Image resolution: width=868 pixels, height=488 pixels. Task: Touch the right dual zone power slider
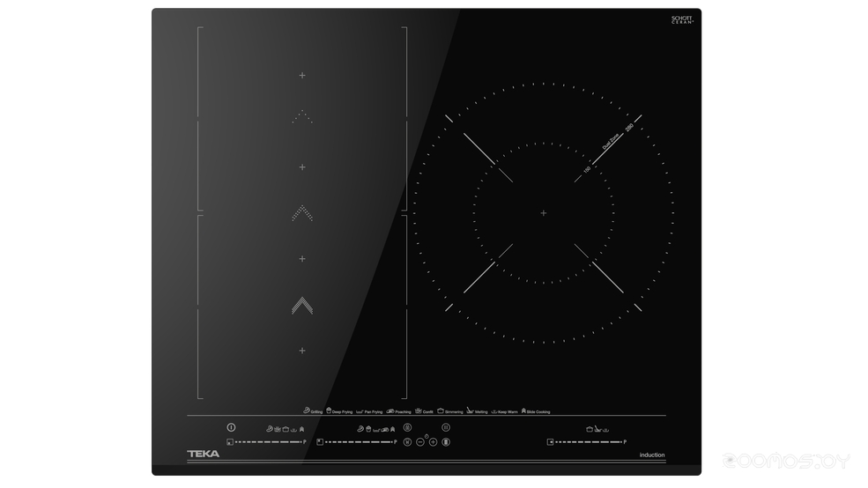(588, 441)
